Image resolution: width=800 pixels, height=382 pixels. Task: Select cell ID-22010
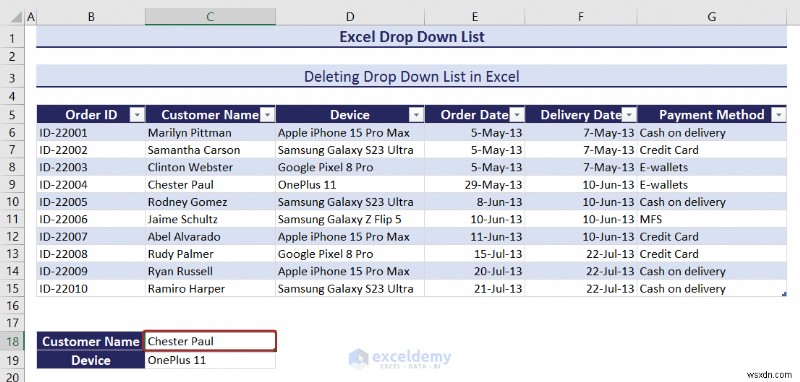[91, 289]
